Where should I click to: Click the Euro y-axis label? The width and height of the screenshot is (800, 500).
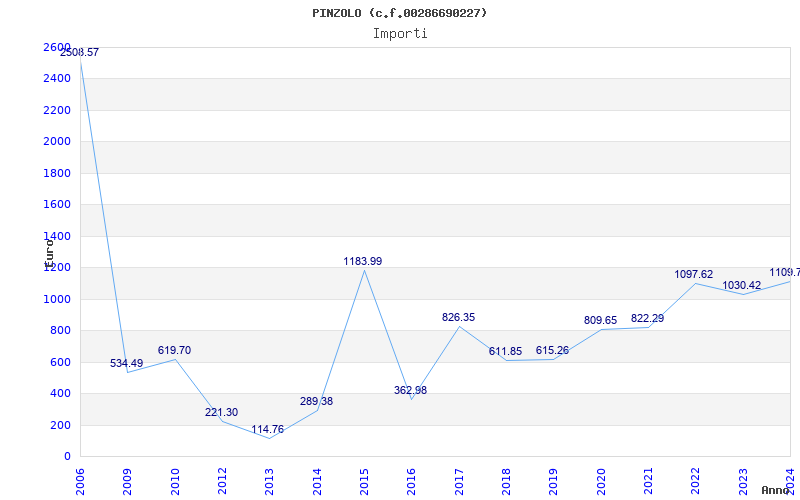pyautogui.click(x=49, y=253)
